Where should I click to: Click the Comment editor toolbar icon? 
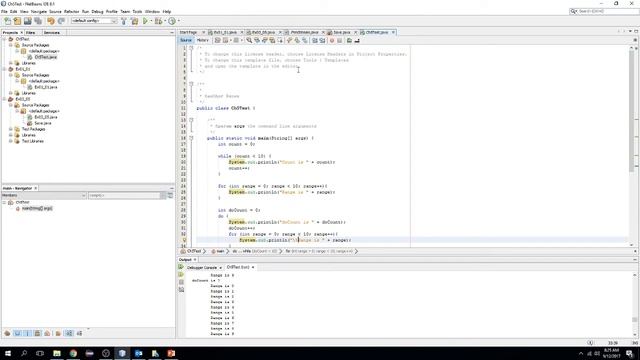349,40
